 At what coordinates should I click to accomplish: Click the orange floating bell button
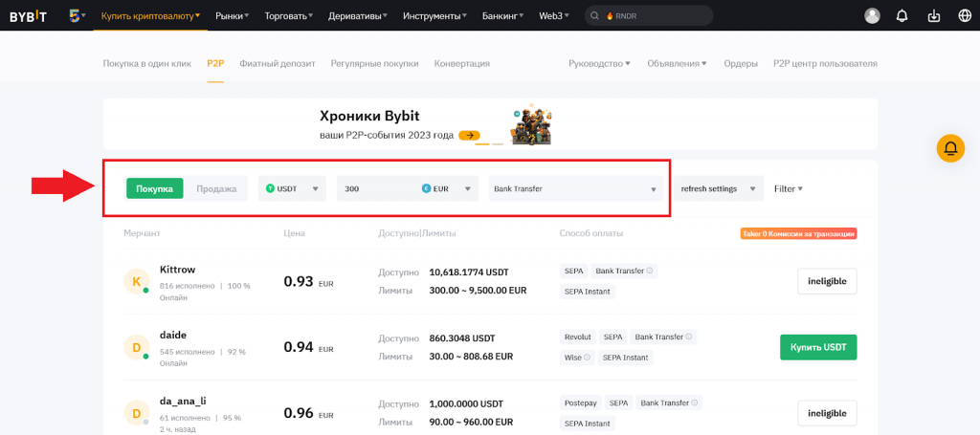coord(950,148)
